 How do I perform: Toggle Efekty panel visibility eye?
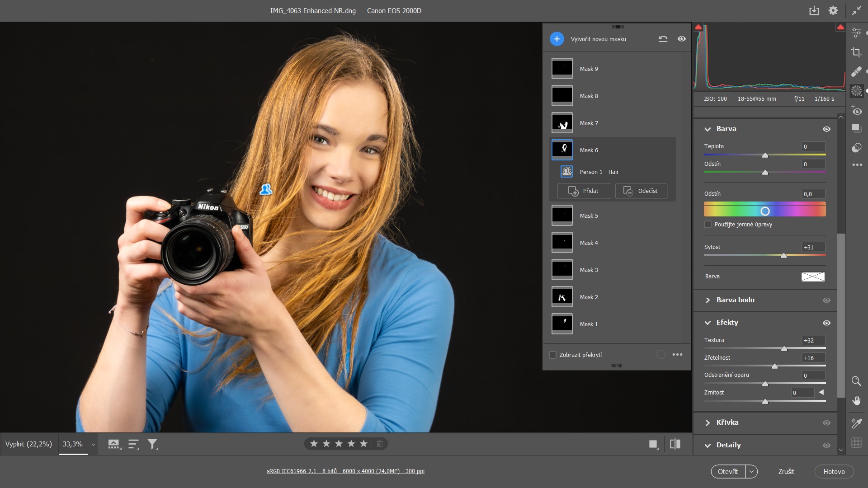(826, 323)
